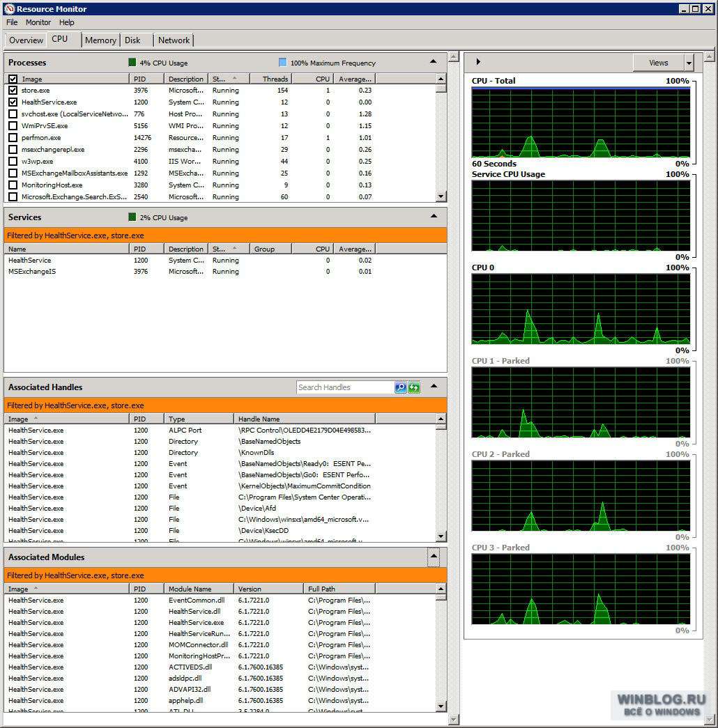
Task: Sort Processes by PID column header
Action: coord(146,79)
